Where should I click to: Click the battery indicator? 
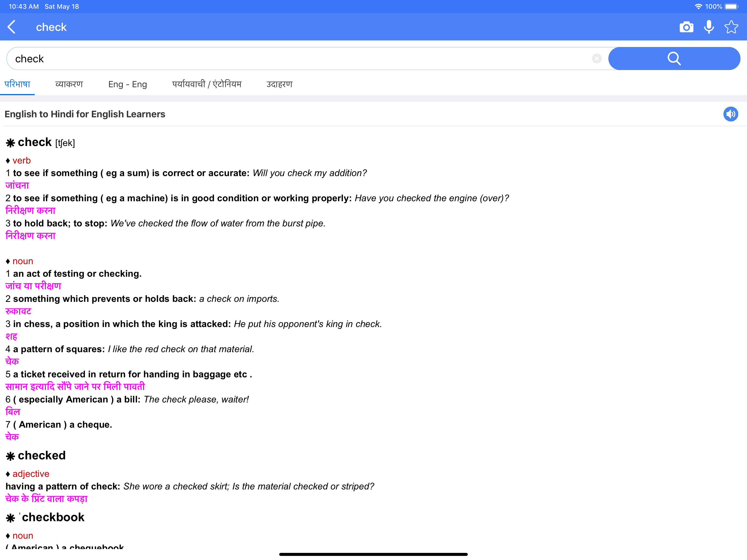pos(731,6)
